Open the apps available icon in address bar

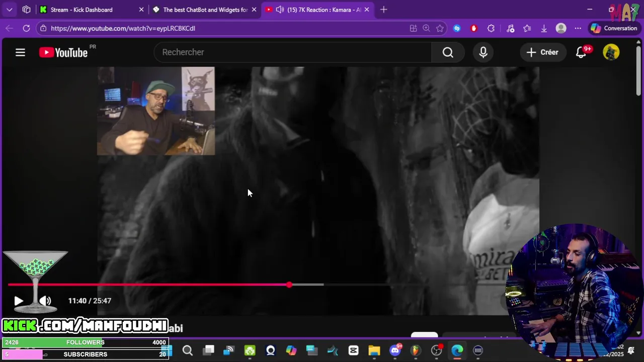click(x=413, y=28)
